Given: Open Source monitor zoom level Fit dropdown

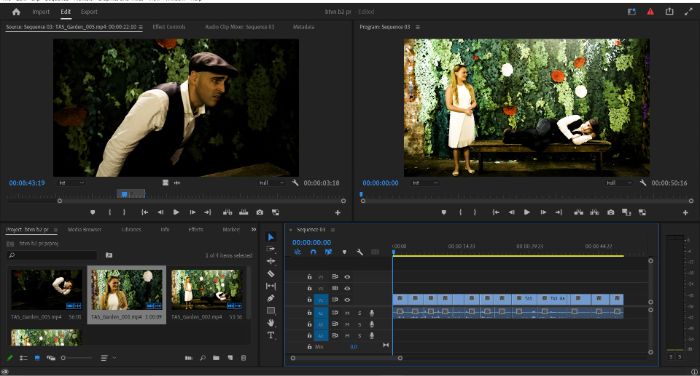Looking at the screenshot, I should pyautogui.click(x=71, y=183).
